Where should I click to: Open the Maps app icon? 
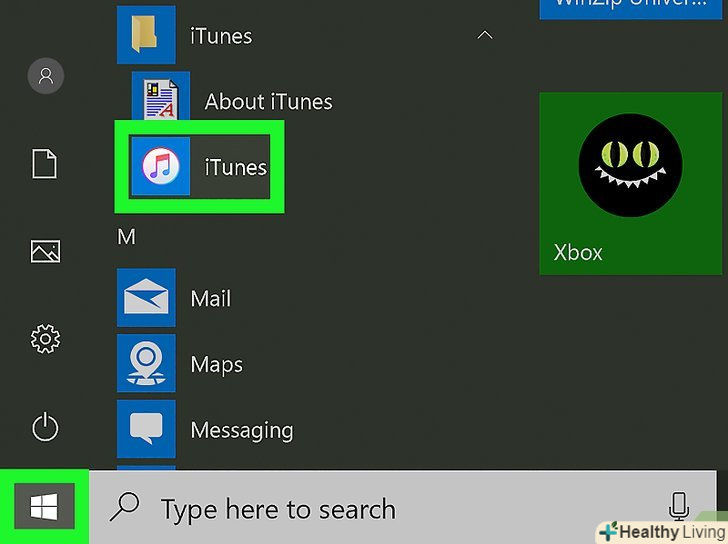(146, 363)
